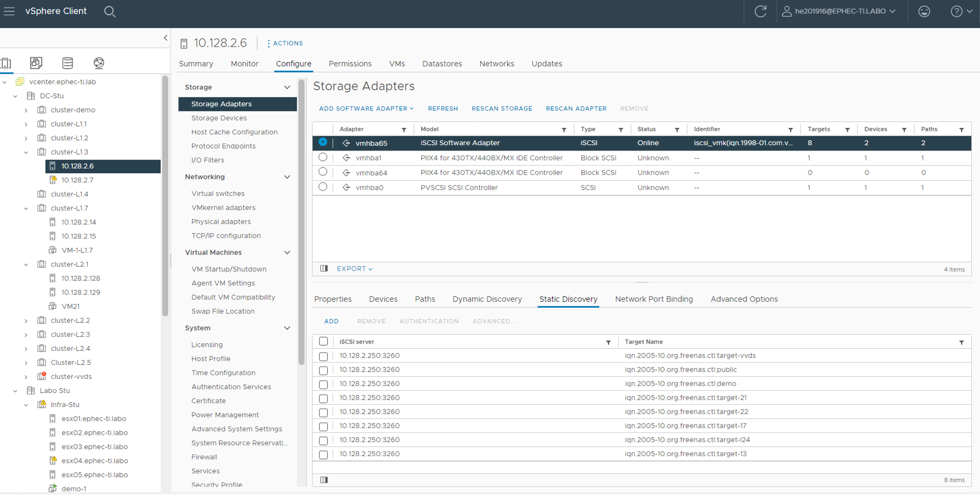Show the Dynamic Discovery tab
This screenshot has width=980, height=495.
coord(487,299)
